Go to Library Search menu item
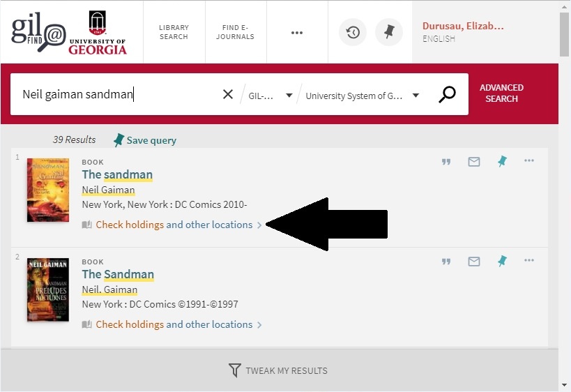Viewport: 571px width, 392px height. coord(174,32)
